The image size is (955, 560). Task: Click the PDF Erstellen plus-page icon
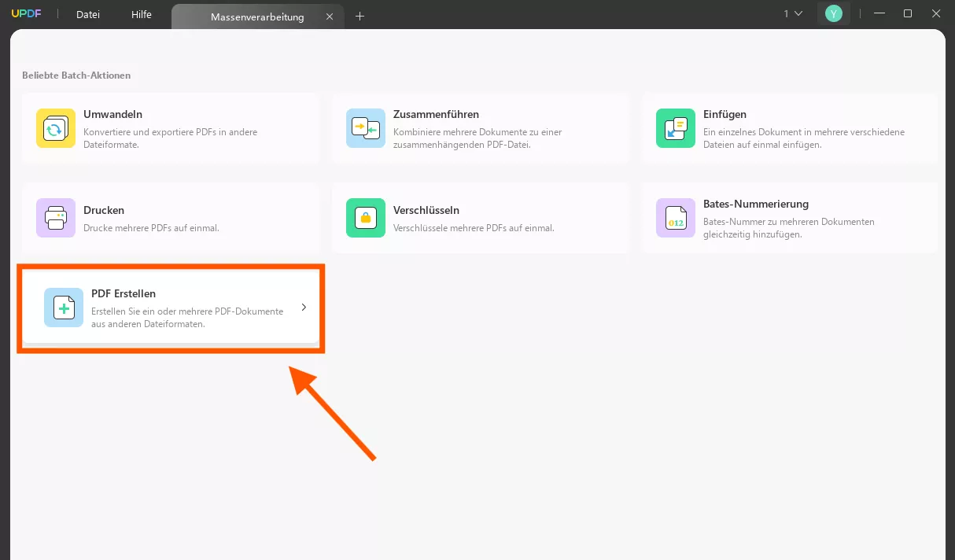click(64, 308)
